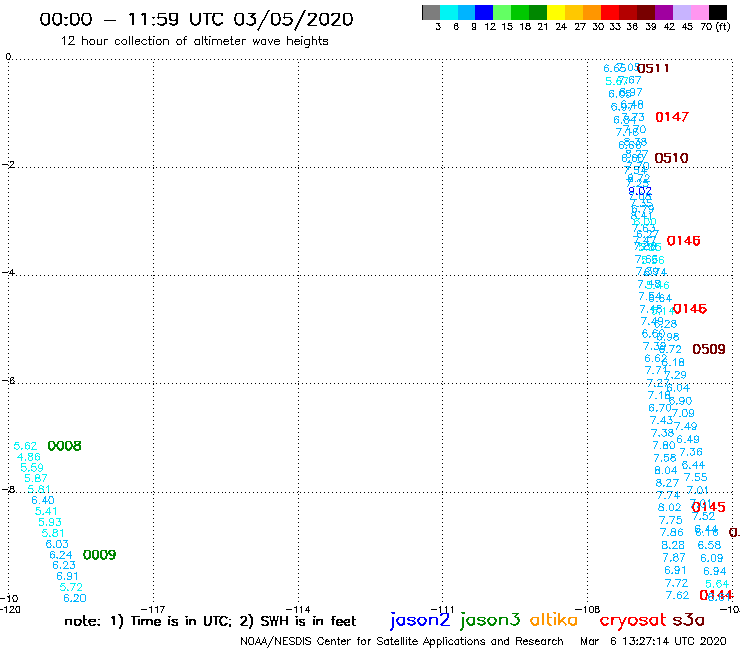Click the wave height value '6.24'

point(61,555)
